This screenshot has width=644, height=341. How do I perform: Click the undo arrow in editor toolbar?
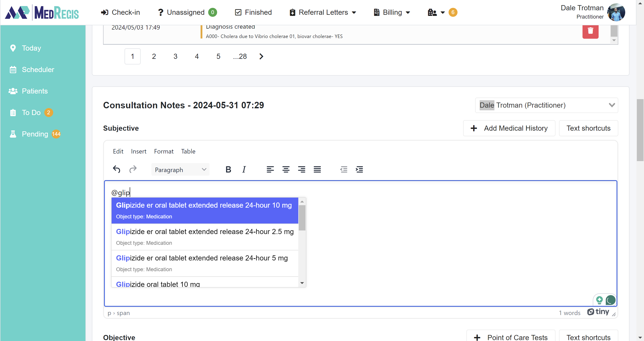pos(117,169)
